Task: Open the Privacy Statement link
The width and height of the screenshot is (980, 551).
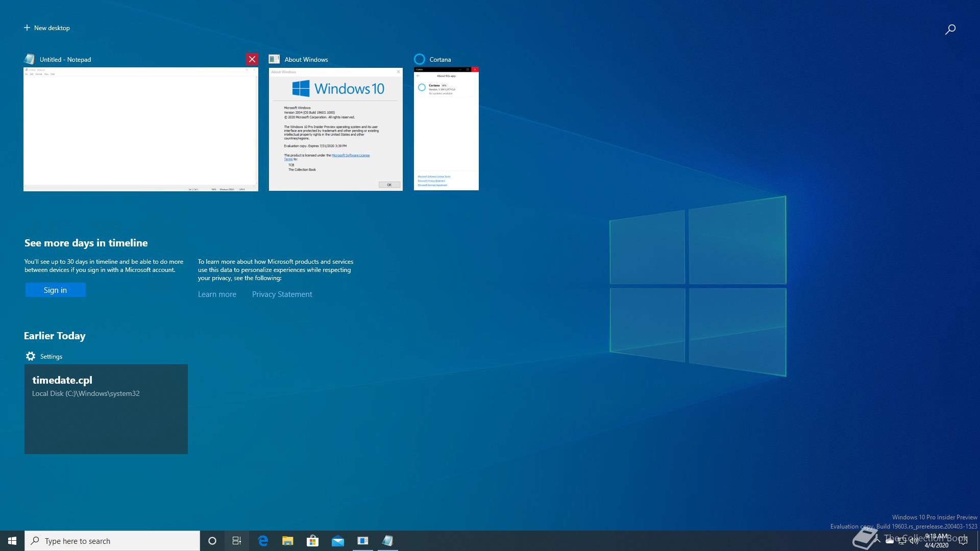Action: (282, 294)
